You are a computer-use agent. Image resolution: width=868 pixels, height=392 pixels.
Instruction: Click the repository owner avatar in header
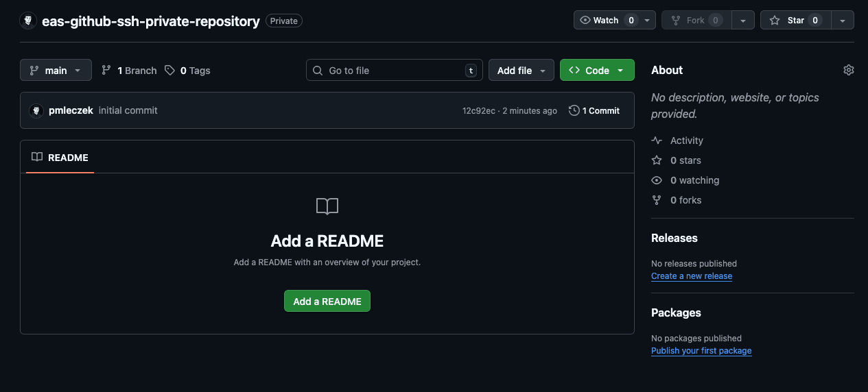[28, 21]
